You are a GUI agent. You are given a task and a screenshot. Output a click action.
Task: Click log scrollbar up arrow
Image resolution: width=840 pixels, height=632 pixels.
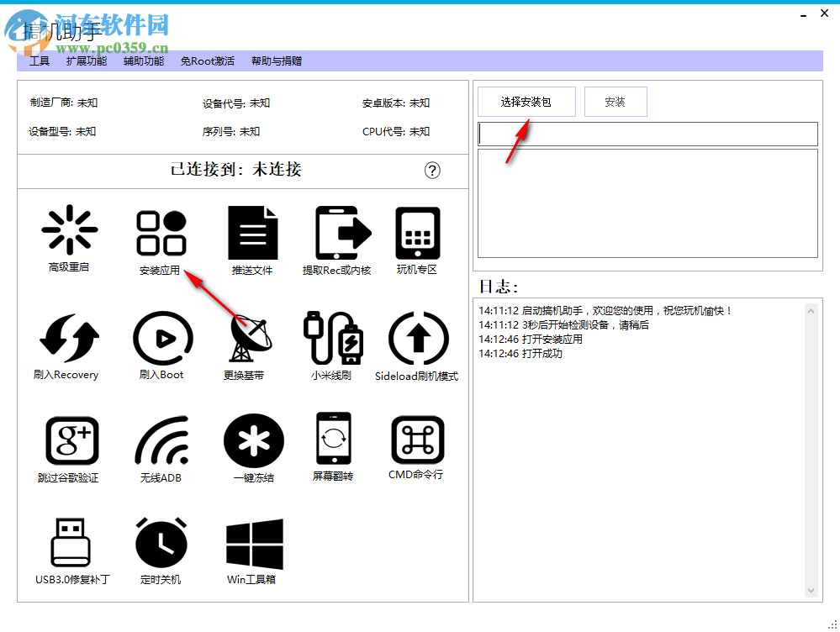(x=811, y=311)
